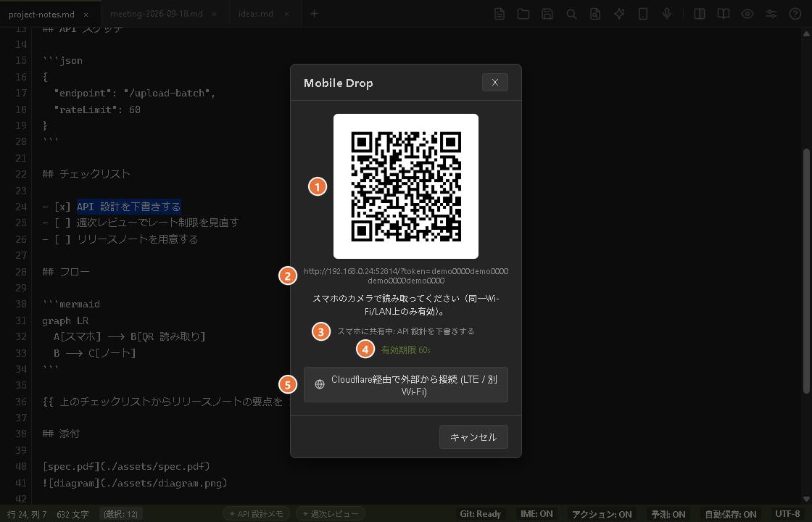The width and height of the screenshot is (812, 522).
Task: Toggle アクション: ON in status bar
Action: pyautogui.click(x=602, y=514)
